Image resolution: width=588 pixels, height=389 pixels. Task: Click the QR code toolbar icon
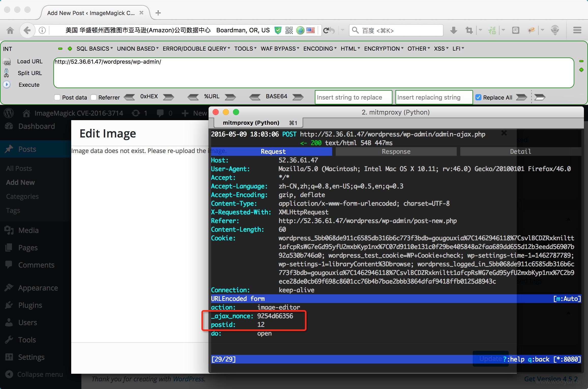(289, 30)
